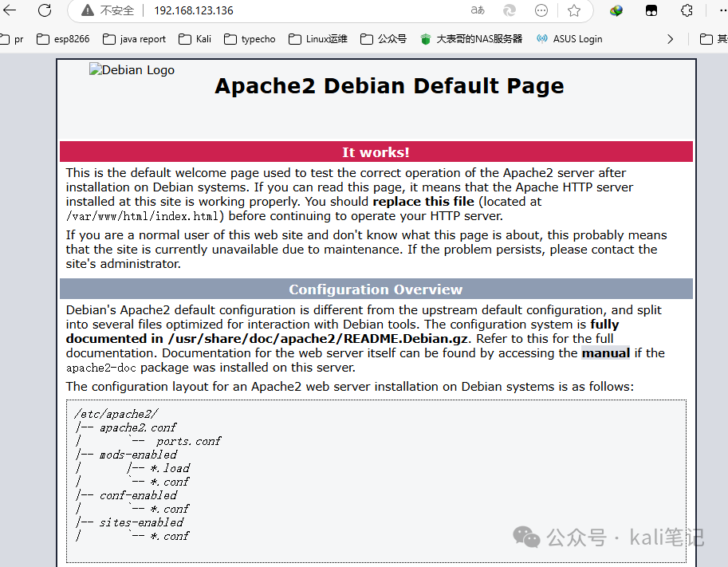Click the Copilot swirl icon in address bar
The image size is (728, 567).
click(x=510, y=10)
